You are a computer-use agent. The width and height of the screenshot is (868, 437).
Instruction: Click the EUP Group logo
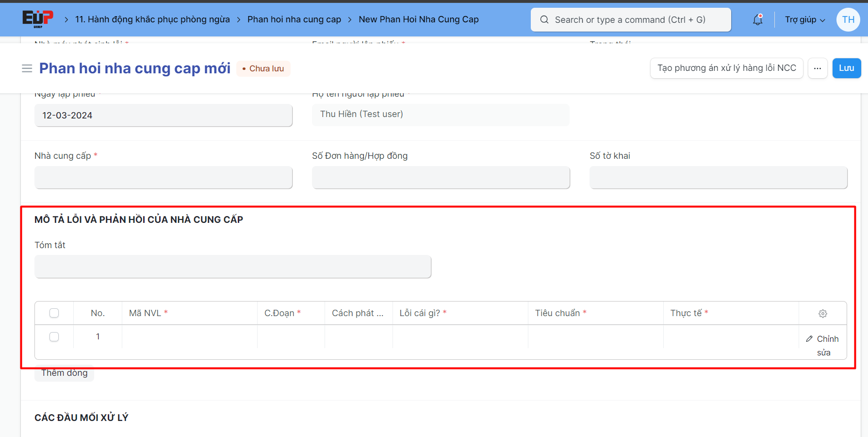tap(37, 19)
